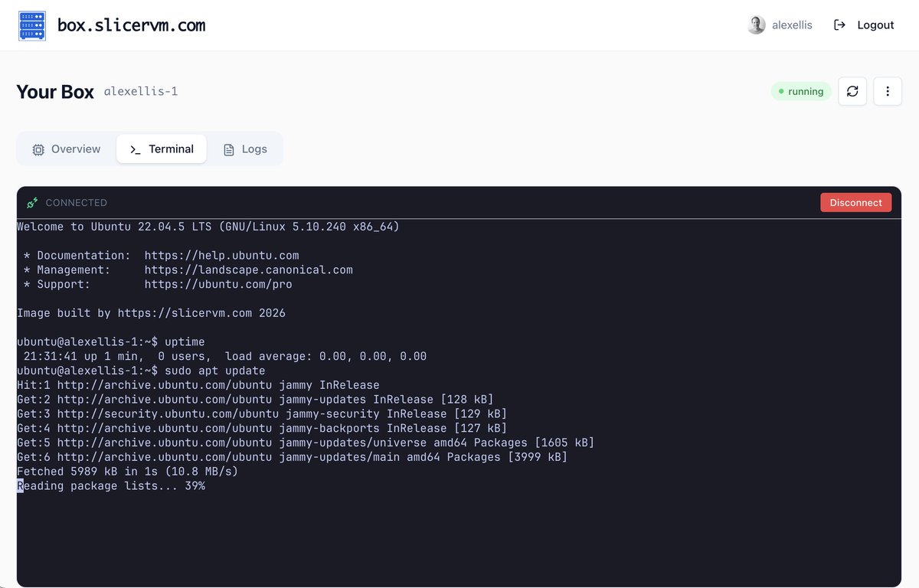This screenshot has height=588, width=919.
Task: Click the alexellis-1 box name
Action: [x=141, y=92]
